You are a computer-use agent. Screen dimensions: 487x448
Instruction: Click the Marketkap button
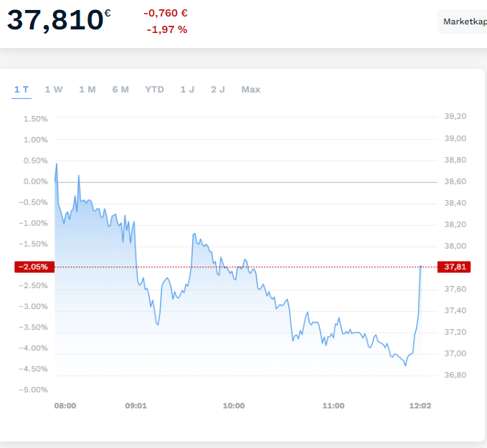point(463,22)
